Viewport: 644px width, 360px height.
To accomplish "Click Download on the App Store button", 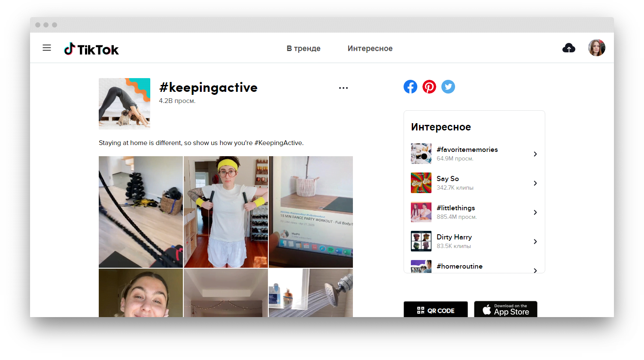I will click(506, 309).
